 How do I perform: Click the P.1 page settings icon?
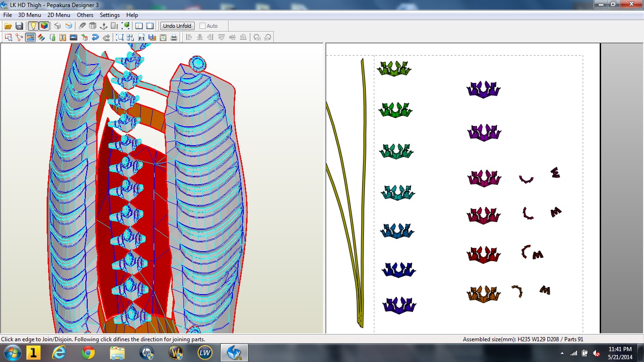coord(141,37)
